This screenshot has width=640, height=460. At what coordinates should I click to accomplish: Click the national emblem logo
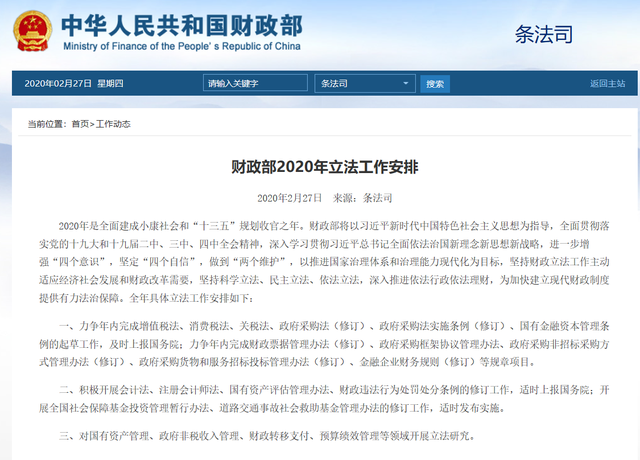[x=31, y=32]
